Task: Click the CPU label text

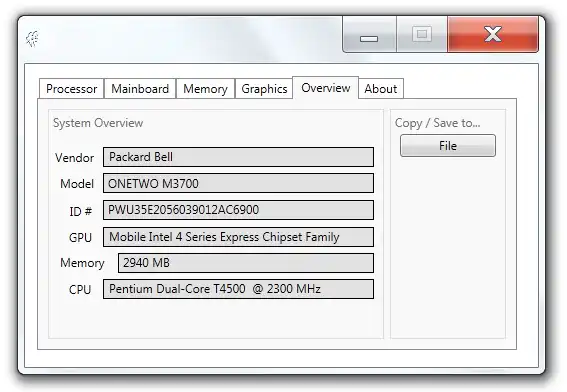Action: [x=80, y=290]
